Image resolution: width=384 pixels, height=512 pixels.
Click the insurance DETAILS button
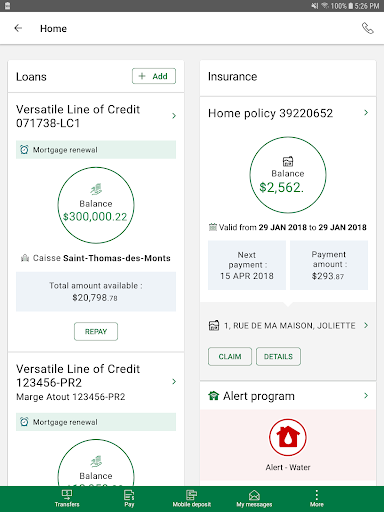point(278,357)
